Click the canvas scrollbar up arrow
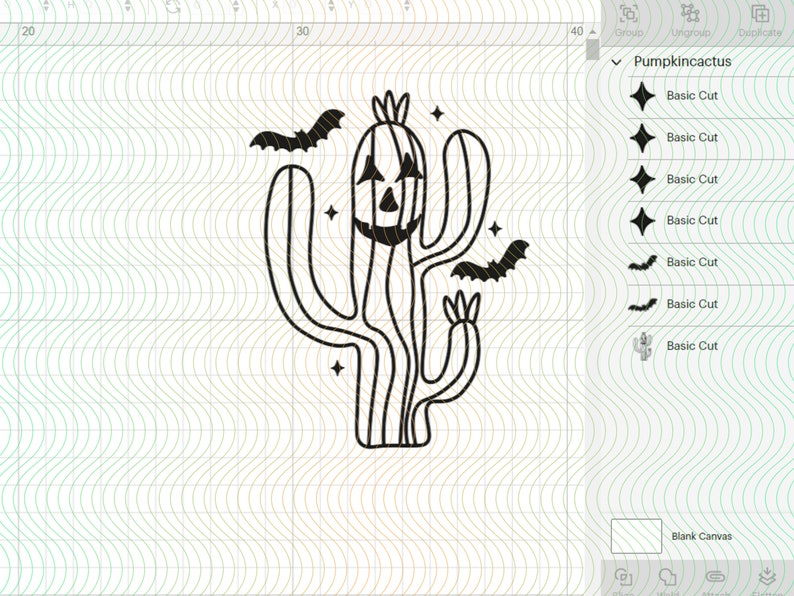 pyautogui.click(x=592, y=32)
